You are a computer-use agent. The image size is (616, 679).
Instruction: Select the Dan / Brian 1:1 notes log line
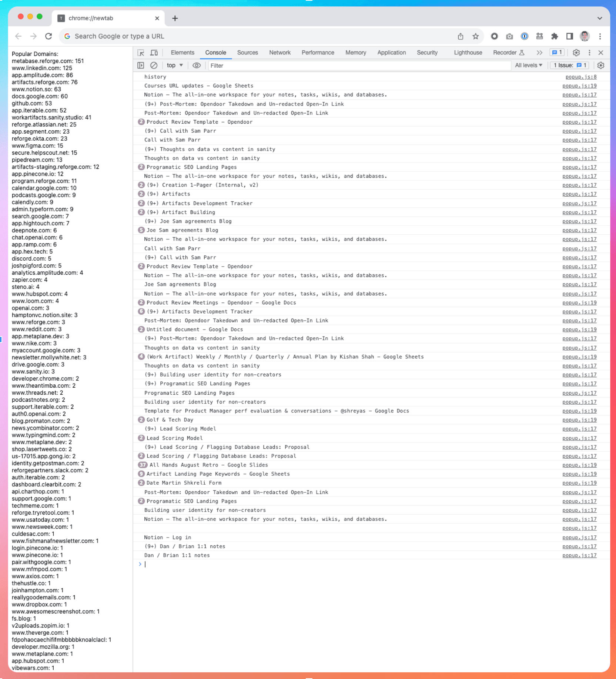tap(177, 555)
